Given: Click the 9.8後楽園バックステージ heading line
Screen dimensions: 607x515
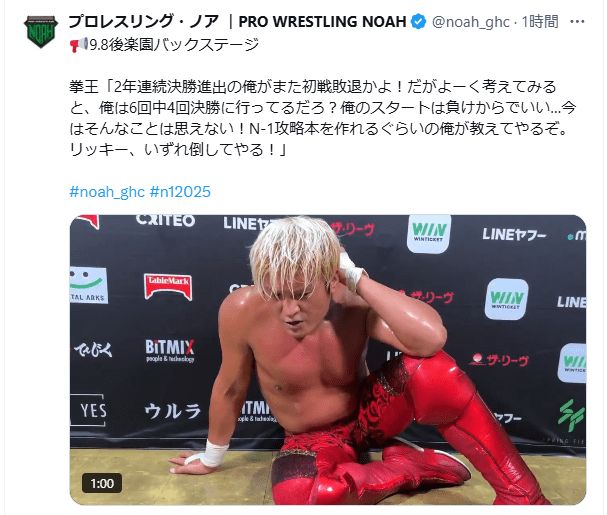Looking at the screenshot, I should [165, 45].
